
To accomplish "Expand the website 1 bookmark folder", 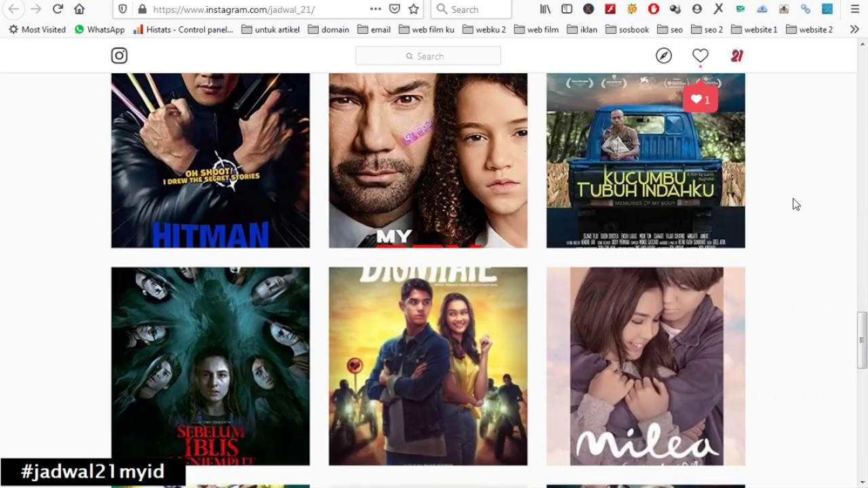I will coord(754,29).
